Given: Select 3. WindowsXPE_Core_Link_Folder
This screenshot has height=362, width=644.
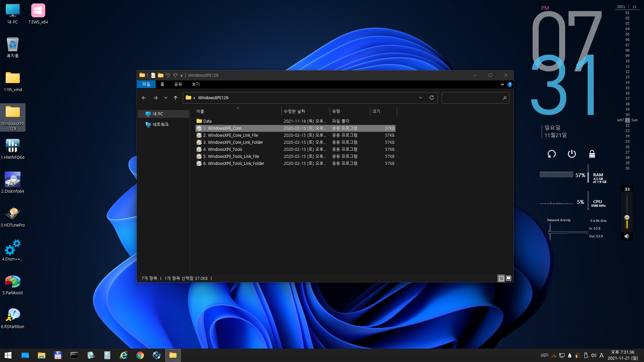Looking at the screenshot, I should pos(296,142).
